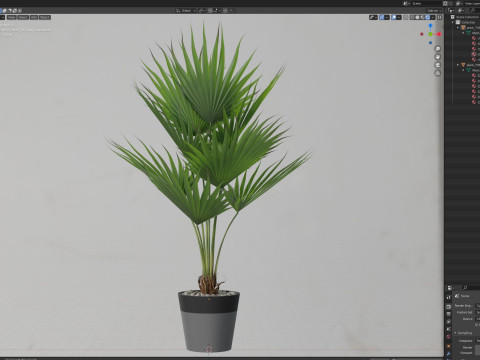This screenshot has width=480, height=360.
Task: Click the zoom view magnifier icon
Action: (x=438, y=49)
